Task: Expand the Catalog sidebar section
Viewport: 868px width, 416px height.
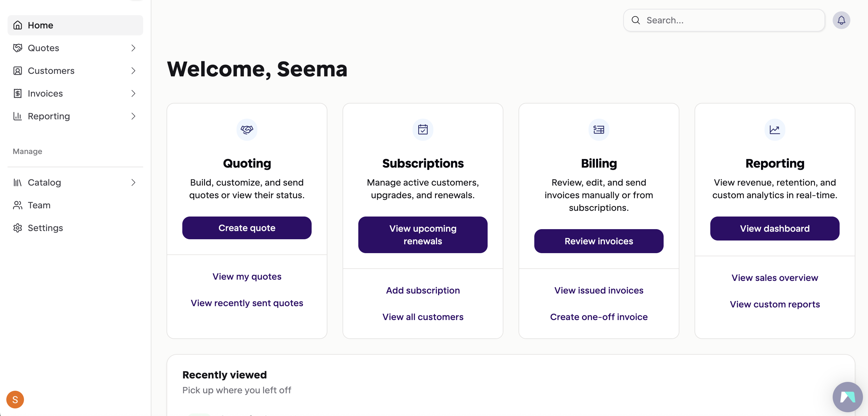Action: [133, 182]
